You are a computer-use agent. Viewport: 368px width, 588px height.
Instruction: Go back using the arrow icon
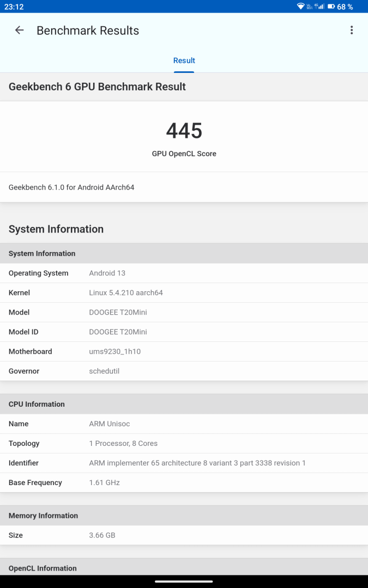pyautogui.click(x=19, y=30)
